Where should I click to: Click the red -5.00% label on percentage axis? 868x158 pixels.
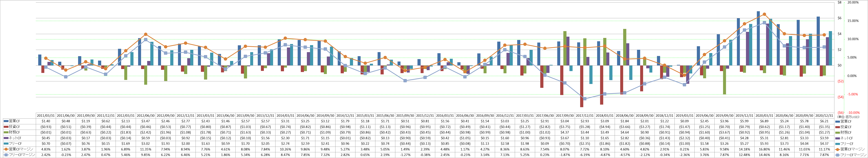(853, 94)
